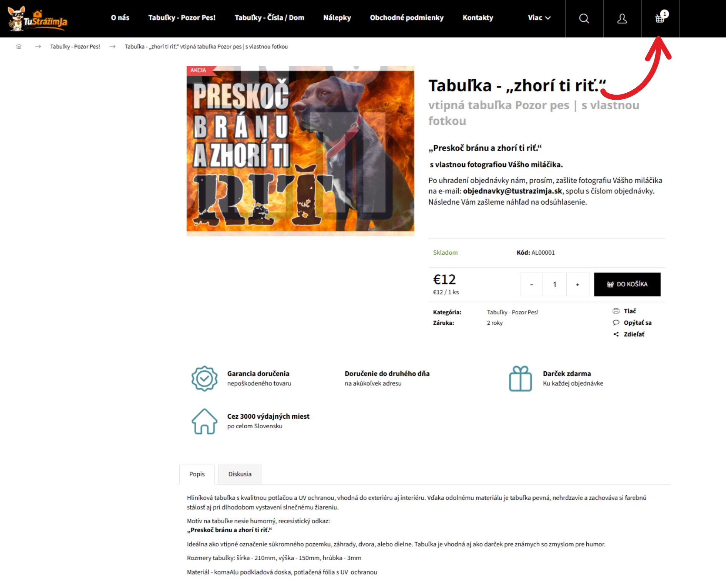Click the objednavky@tustrazimja.sk email address
The image size is (726, 588).
click(512, 191)
